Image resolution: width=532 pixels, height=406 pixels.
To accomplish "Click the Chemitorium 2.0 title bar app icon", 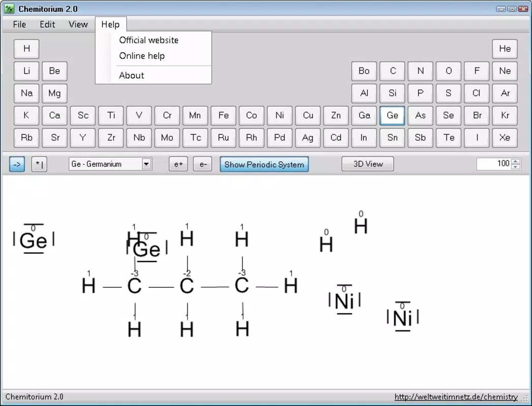I will [9, 9].
